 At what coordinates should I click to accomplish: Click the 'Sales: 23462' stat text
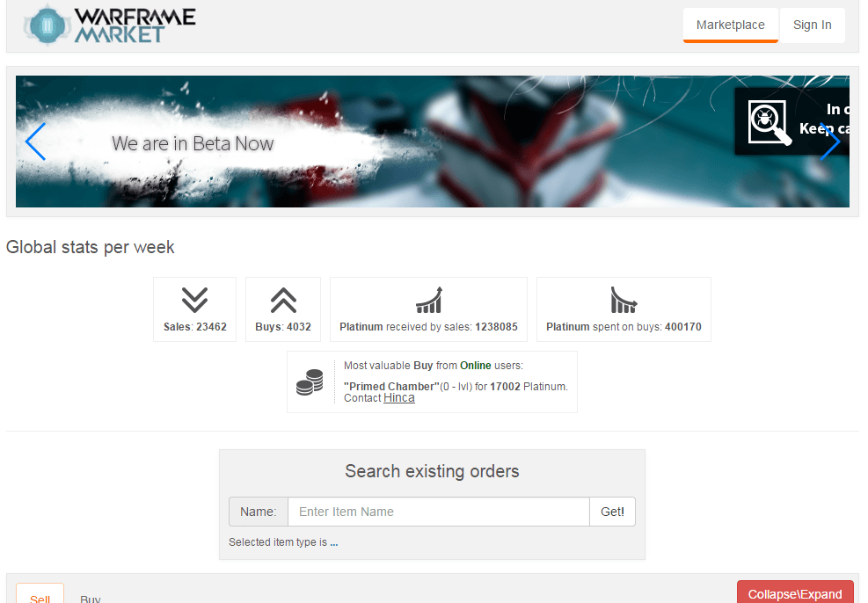point(195,327)
